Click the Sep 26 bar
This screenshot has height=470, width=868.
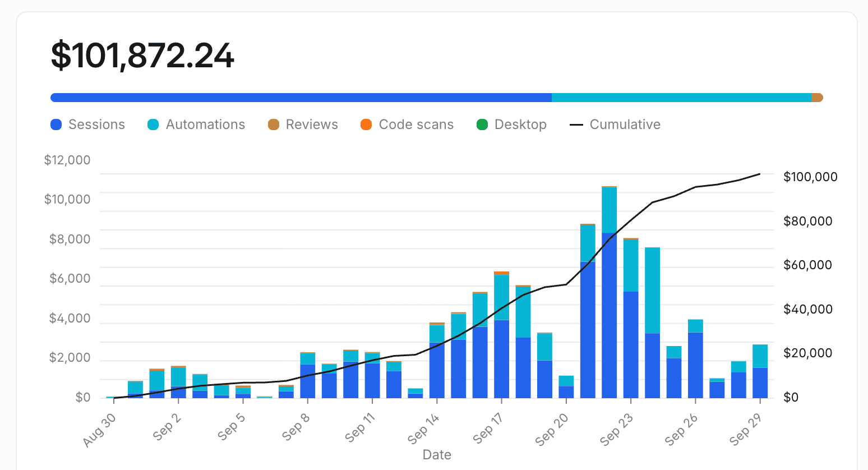pyautogui.click(x=696, y=359)
